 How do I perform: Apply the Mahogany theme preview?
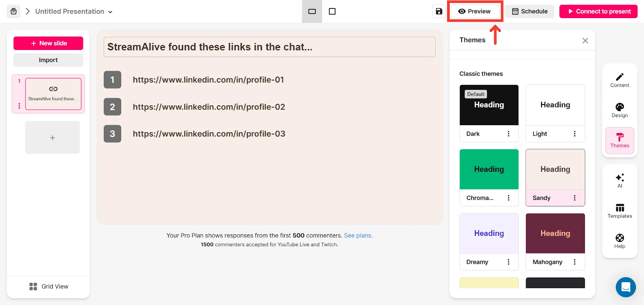[x=555, y=233]
